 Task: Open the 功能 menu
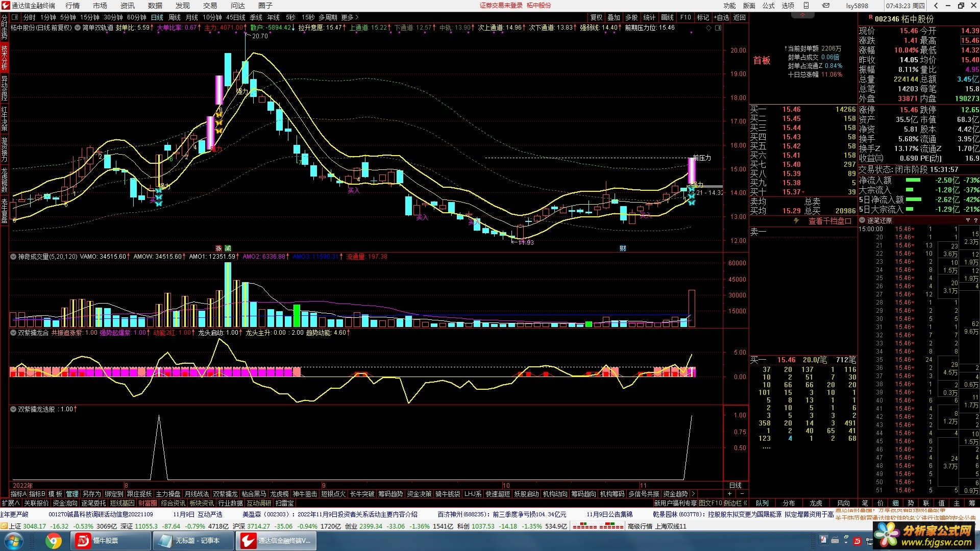730,6
